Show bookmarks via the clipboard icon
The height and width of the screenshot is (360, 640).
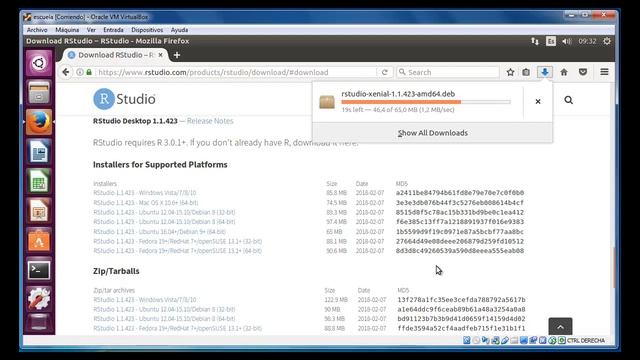526,72
